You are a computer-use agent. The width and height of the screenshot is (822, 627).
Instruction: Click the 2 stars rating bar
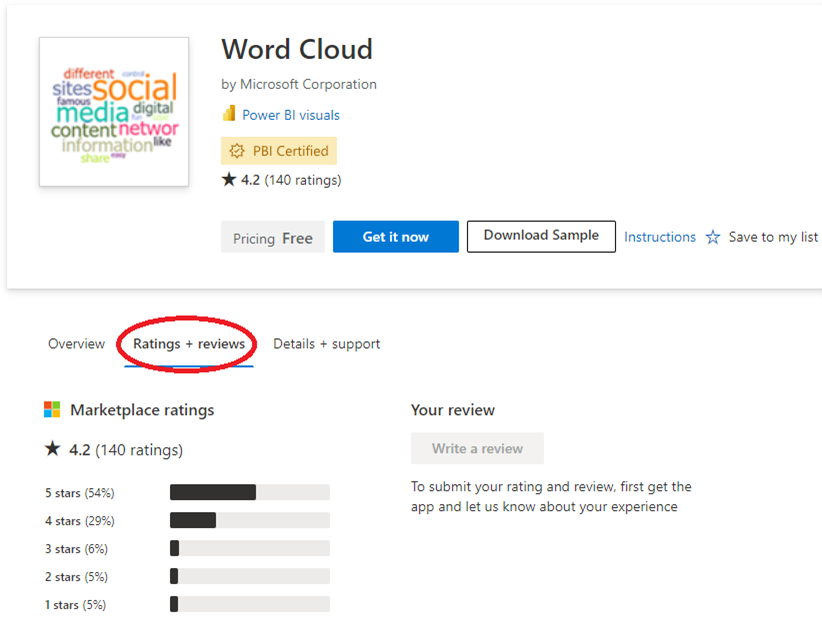pyautogui.click(x=250, y=576)
